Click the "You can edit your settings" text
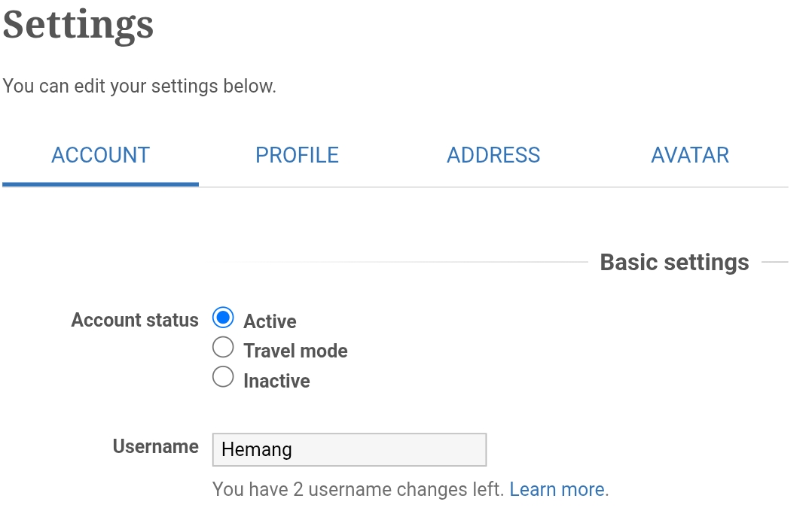812x514 pixels. tap(139, 87)
